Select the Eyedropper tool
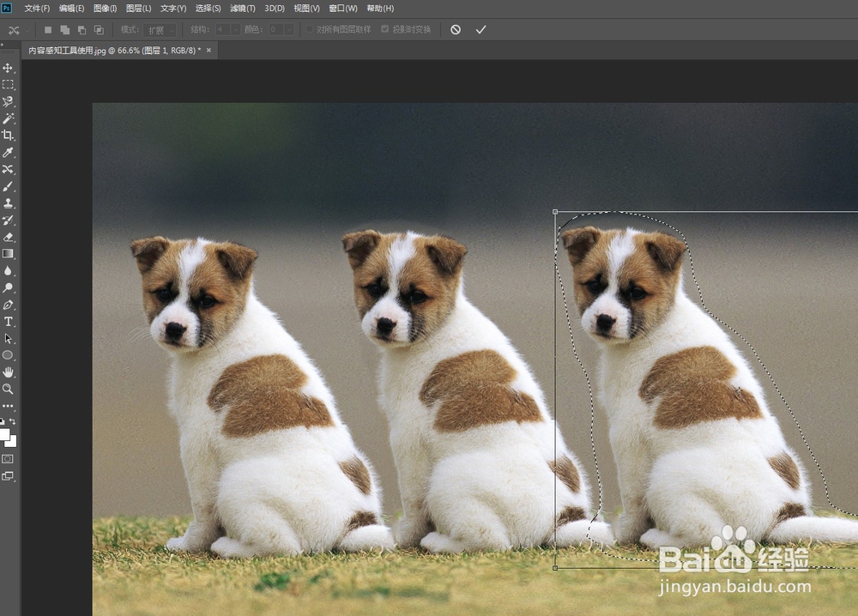Image resolution: width=858 pixels, height=616 pixels. 8,153
